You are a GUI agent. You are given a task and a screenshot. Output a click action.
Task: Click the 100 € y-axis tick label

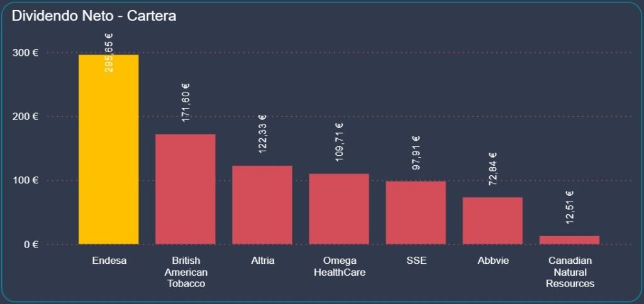[x=26, y=181]
